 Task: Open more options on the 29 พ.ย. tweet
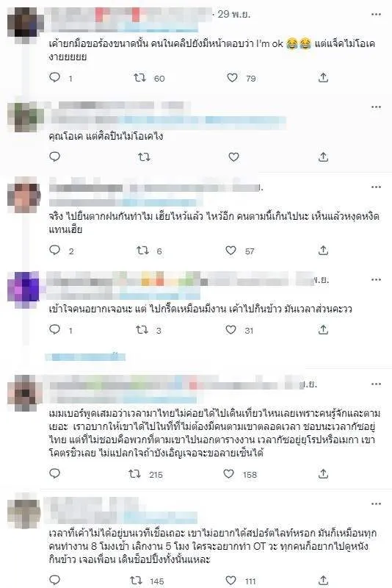376,14
